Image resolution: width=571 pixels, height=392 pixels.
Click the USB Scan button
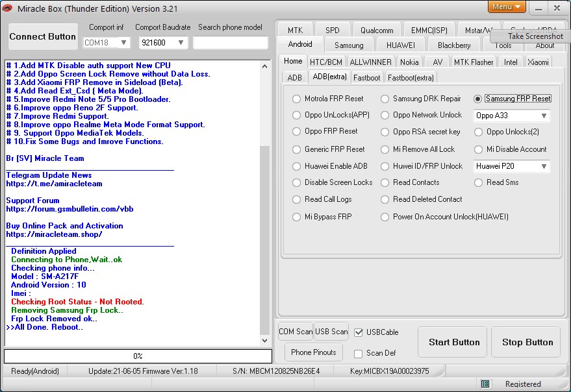click(331, 332)
